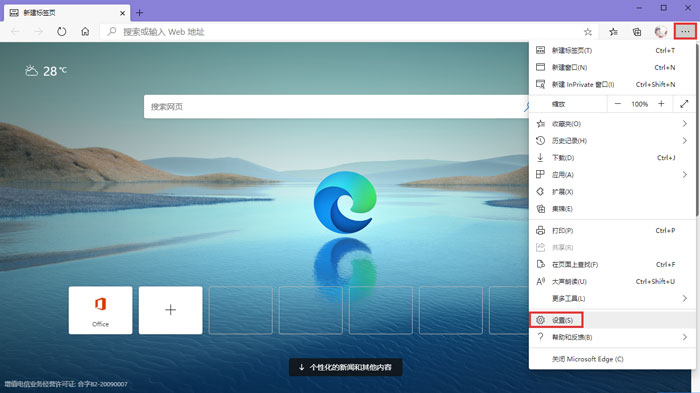
Task: Click 个性化的新闻和其他内容 button
Action: [x=346, y=367]
